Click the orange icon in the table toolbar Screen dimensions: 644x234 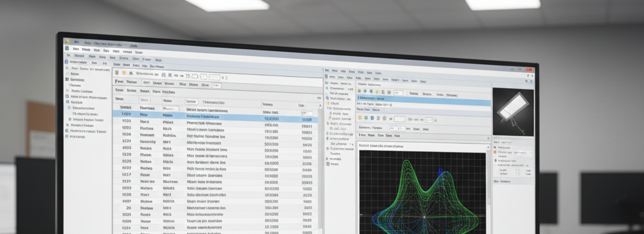pos(124,73)
